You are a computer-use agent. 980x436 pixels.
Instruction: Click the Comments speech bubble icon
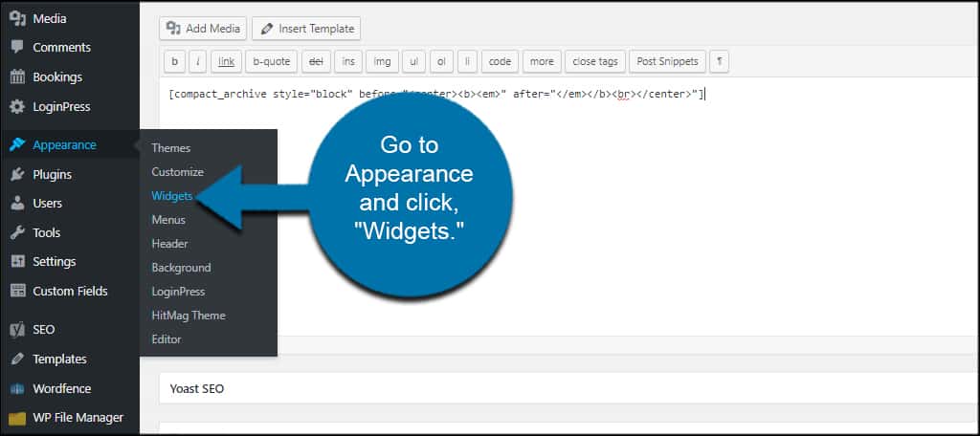click(x=17, y=47)
